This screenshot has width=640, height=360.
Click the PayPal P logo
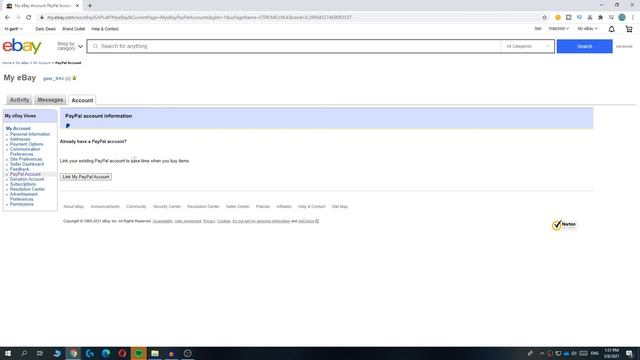pyautogui.click(x=68, y=126)
